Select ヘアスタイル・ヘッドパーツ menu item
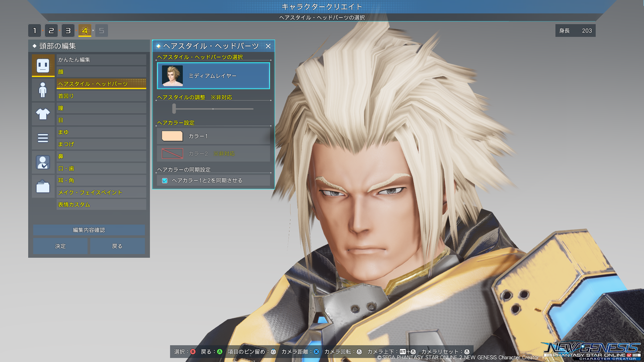The image size is (644, 362). tap(101, 84)
